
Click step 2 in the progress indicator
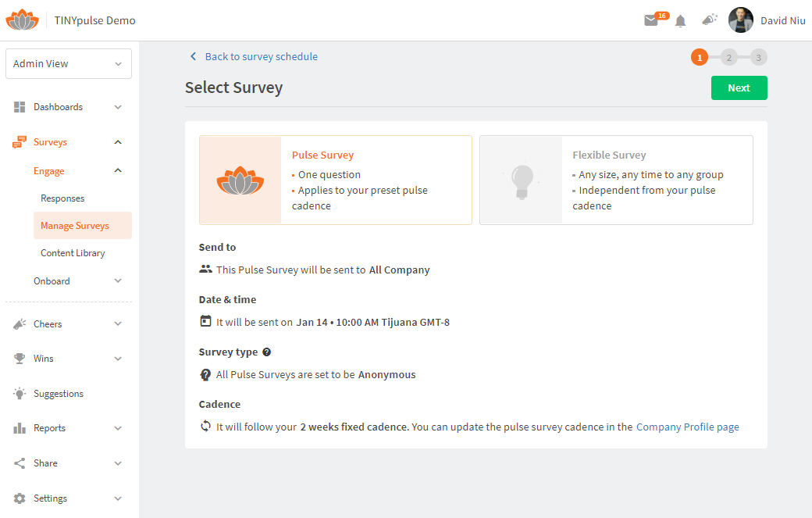728,57
